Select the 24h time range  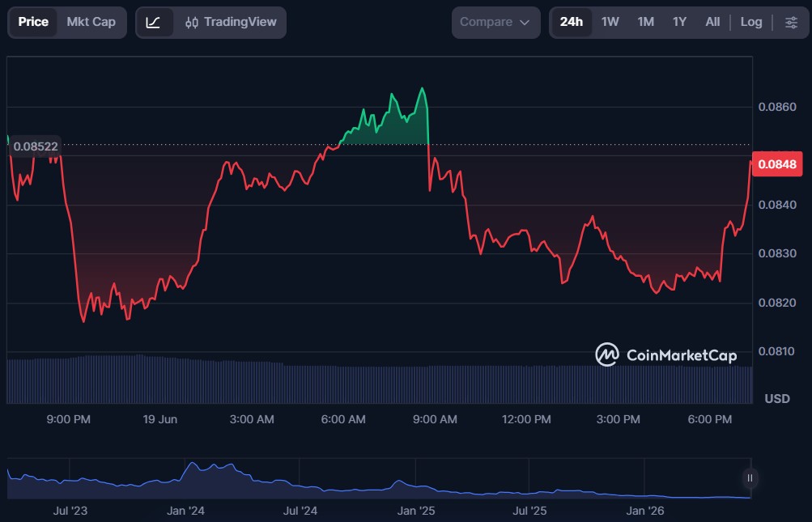[572, 23]
